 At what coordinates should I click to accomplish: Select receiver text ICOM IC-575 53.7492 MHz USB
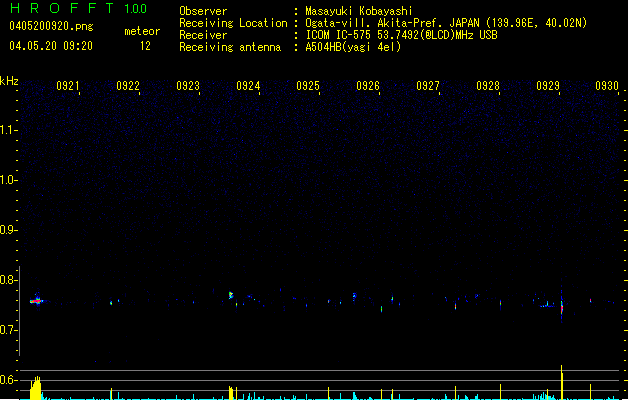[x=401, y=35]
